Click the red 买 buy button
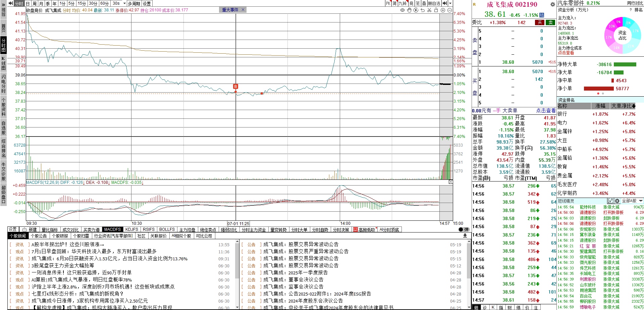This screenshot has height=310, width=644. point(540,22)
